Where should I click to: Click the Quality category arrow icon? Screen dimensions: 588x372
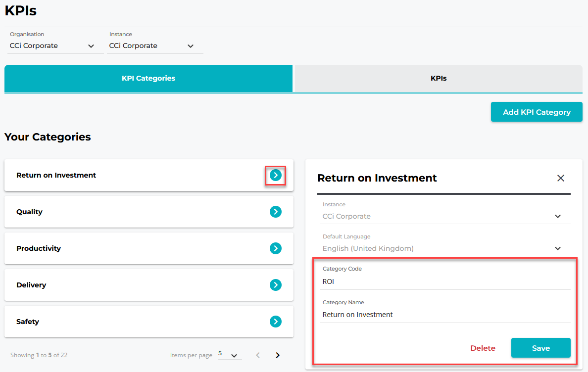click(x=276, y=212)
